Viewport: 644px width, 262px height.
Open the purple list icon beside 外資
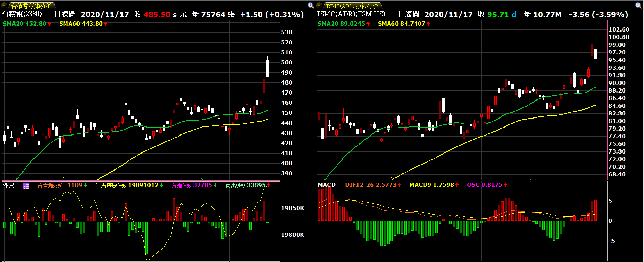click(26, 186)
